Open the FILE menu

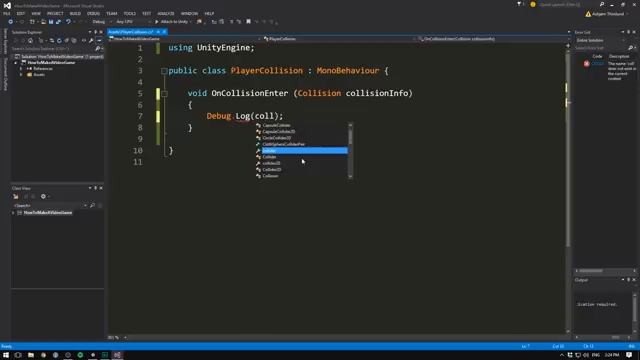[x=7, y=13]
